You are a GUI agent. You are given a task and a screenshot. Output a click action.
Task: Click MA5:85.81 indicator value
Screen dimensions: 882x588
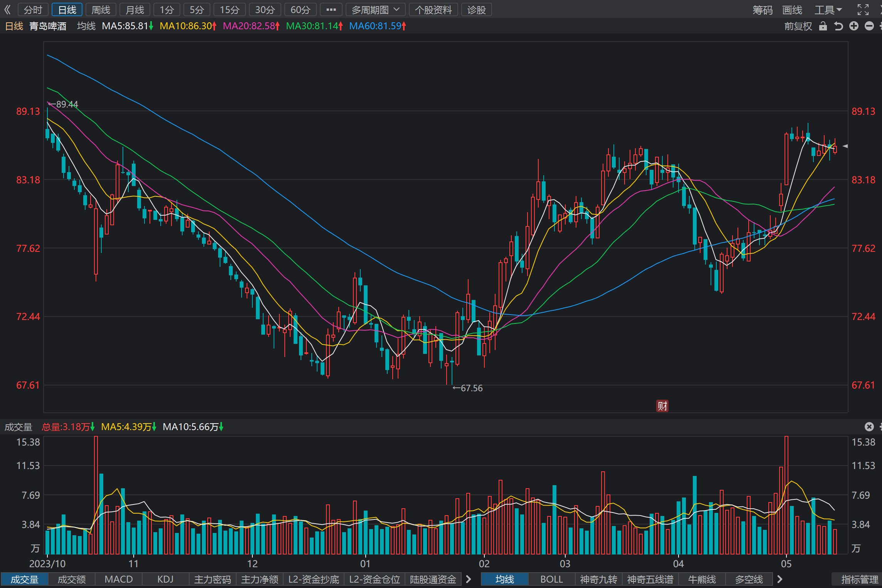click(128, 26)
